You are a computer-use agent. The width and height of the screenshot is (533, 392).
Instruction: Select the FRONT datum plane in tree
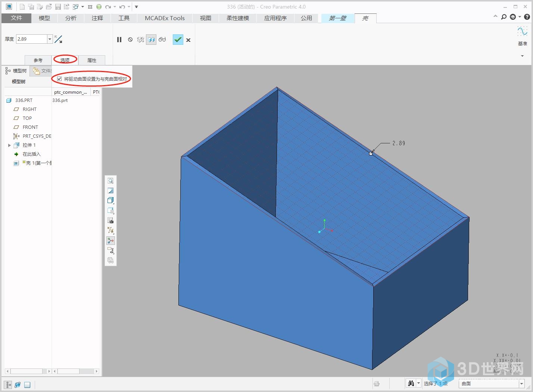[30, 127]
